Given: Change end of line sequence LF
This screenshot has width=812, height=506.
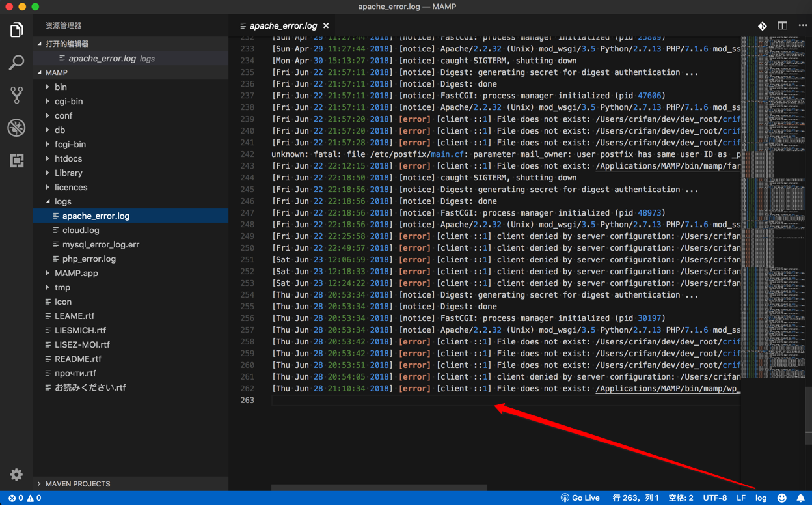Looking at the screenshot, I should (741, 498).
